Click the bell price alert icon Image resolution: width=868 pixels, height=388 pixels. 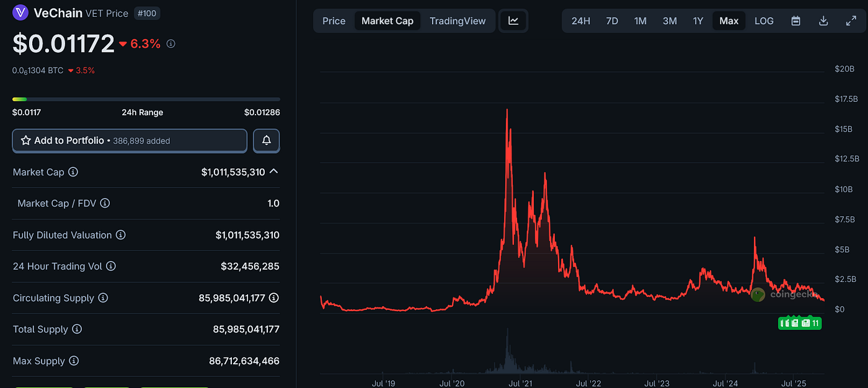(x=267, y=141)
